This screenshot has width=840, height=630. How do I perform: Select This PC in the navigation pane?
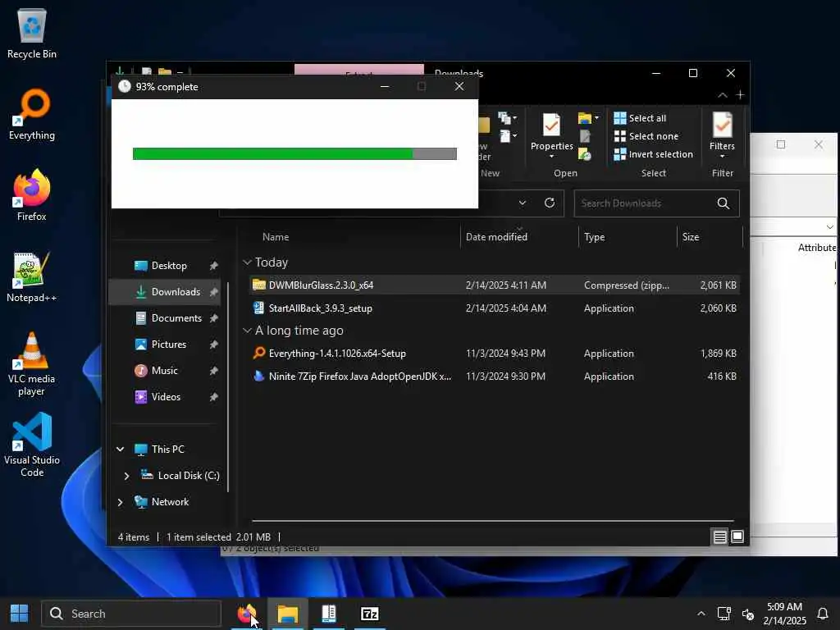click(x=159, y=449)
